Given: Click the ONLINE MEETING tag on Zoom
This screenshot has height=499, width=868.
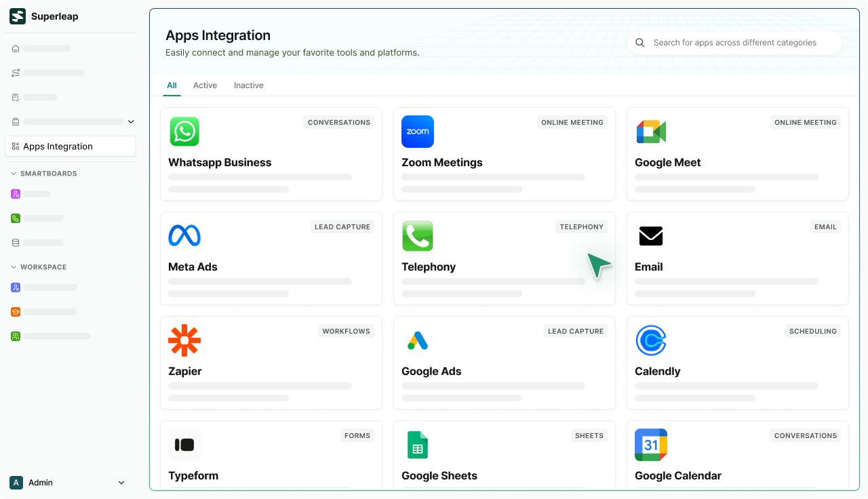Looking at the screenshot, I should click(572, 123).
